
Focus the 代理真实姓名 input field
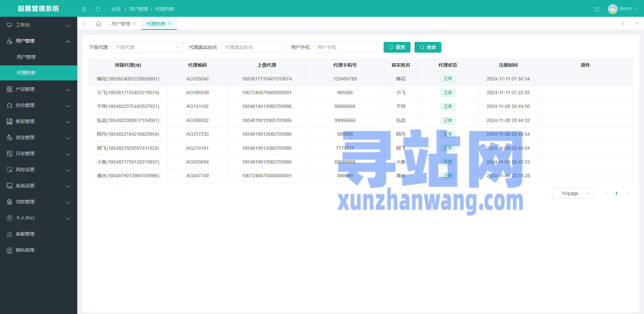click(253, 47)
